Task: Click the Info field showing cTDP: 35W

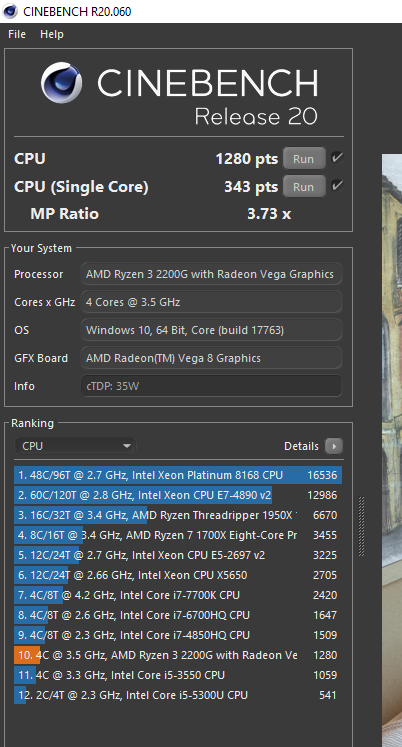Action: coord(211,386)
